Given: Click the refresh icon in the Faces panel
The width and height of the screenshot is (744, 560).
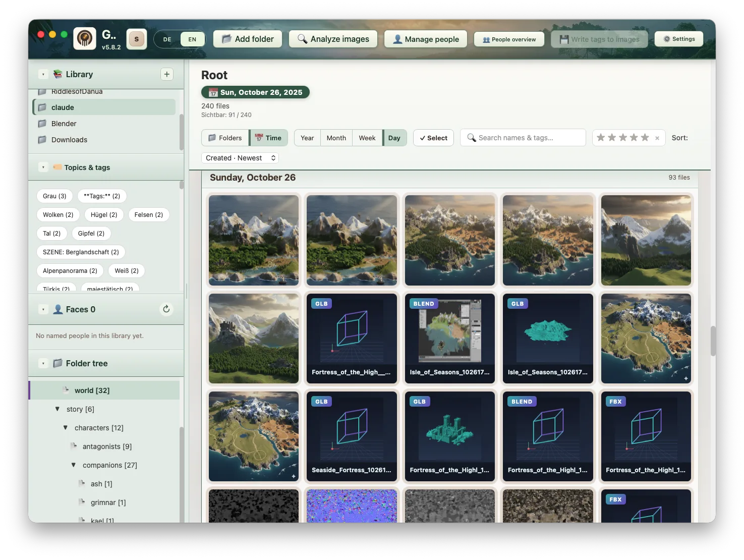Looking at the screenshot, I should [166, 309].
